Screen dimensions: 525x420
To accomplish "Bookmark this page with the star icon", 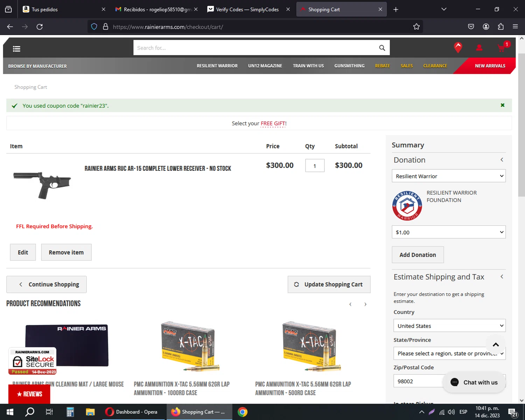I will pyautogui.click(x=416, y=27).
